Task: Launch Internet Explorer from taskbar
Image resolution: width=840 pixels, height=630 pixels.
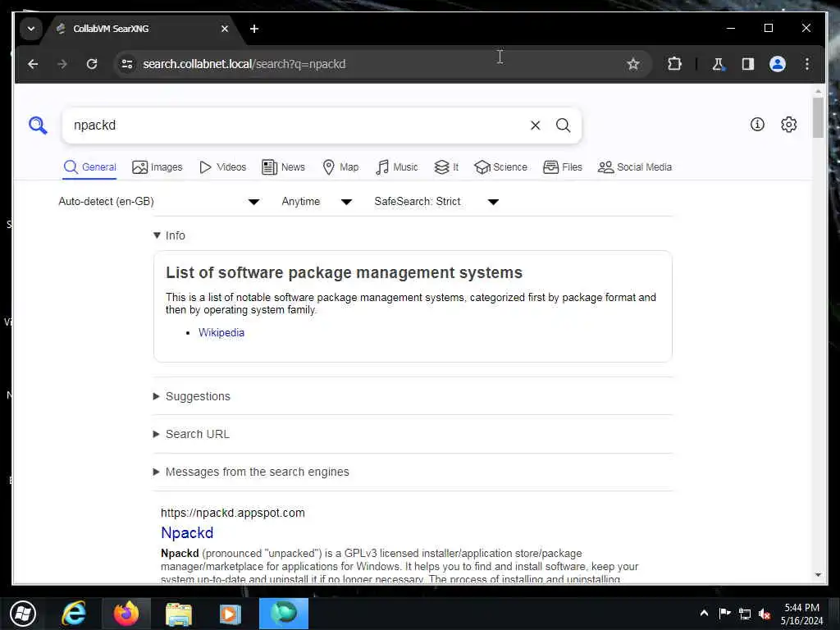Action: pos(74,614)
